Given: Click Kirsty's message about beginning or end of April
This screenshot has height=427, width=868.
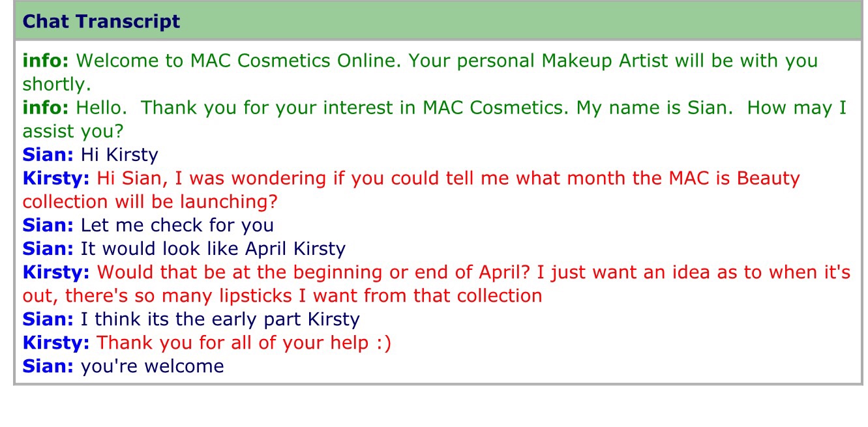Looking at the screenshot, I should point(436,284).
